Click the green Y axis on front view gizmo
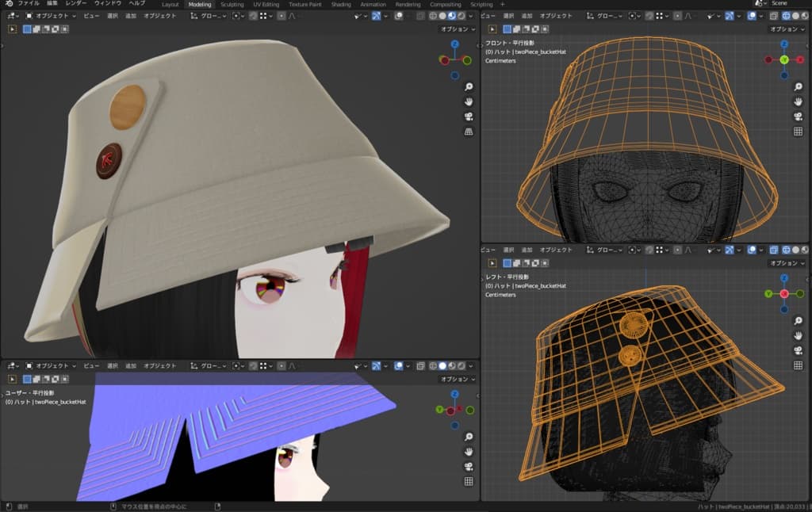This screenshot has height=512, width=812. [784, 59]
